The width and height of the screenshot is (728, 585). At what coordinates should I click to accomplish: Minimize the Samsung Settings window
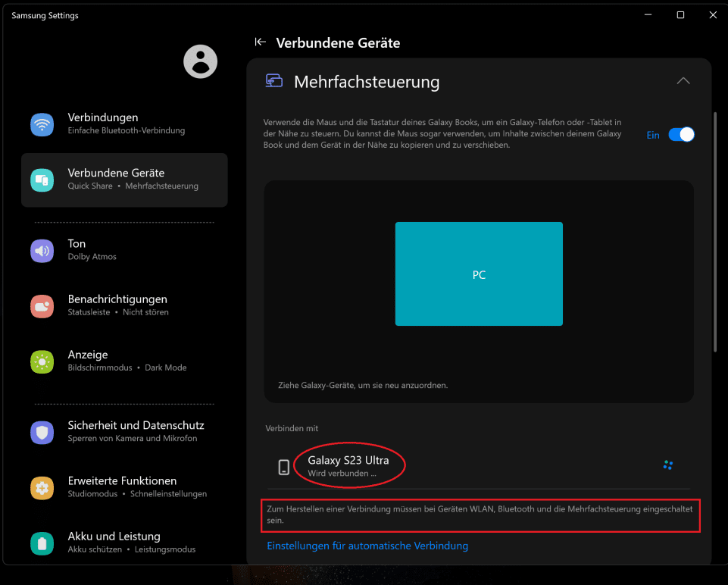click(x=648, y=15)
